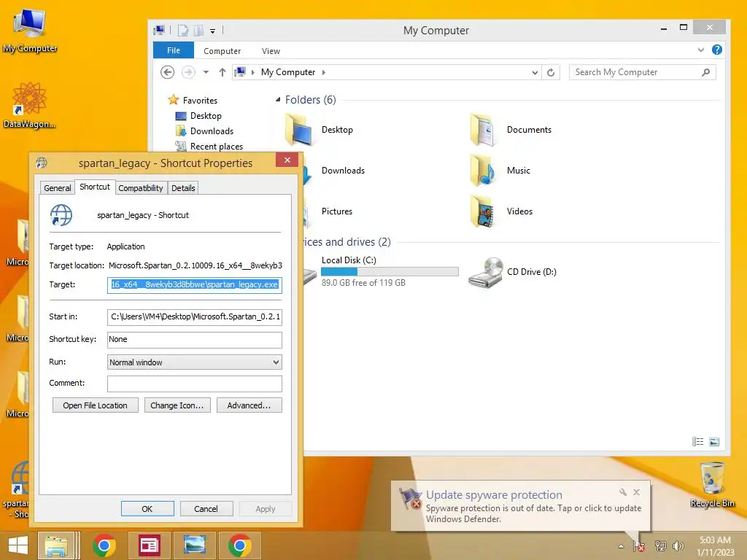Image resolution: width=747 pixels, height=560 pixels.
Task: Expand the ribbon chevron
Action: (x=701, y=50)
